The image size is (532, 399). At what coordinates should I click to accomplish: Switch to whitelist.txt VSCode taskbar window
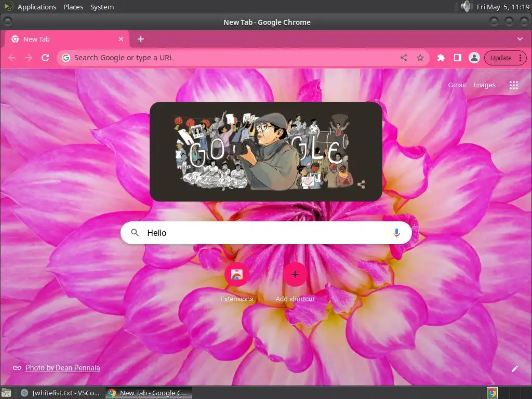60,393
